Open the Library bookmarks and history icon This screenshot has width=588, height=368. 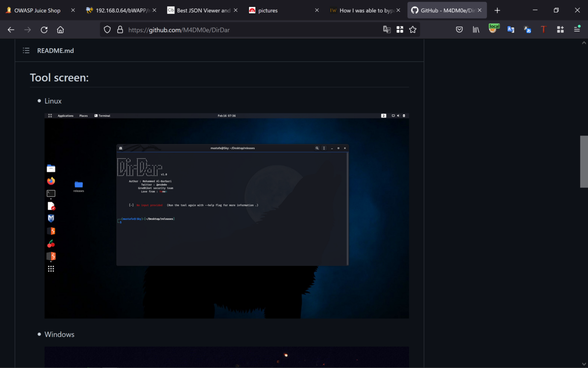[476, 29]
